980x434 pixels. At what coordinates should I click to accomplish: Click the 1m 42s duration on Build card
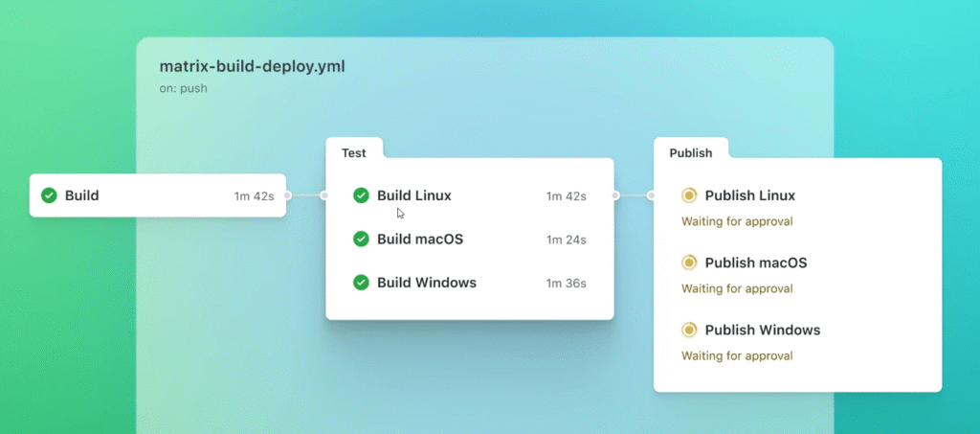[254, 196]
